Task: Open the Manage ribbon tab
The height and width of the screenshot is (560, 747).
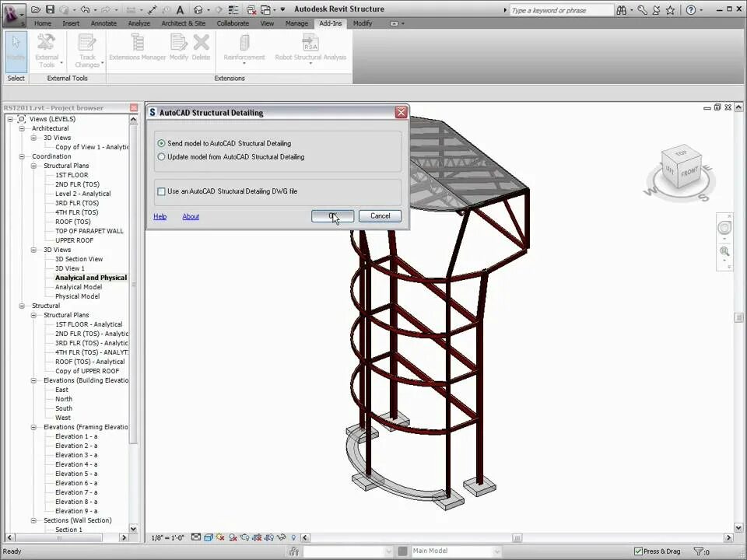Action: [296, 23]
